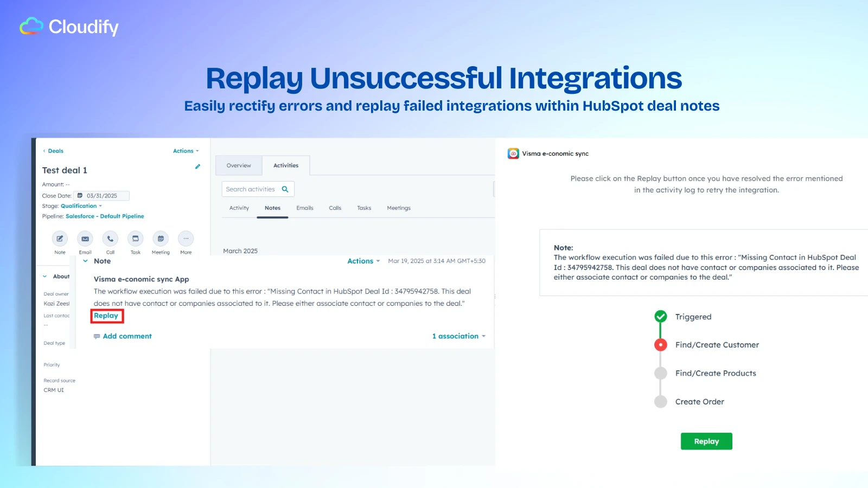Switch to the Overview tab
868x488 pixels.
239,165
